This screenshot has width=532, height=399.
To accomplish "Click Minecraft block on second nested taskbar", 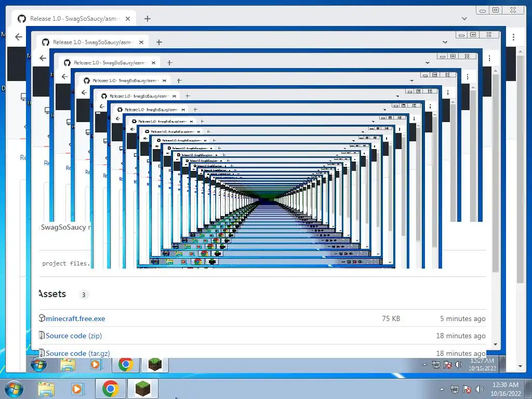I will pyautogui.click(x=155, y=365).
